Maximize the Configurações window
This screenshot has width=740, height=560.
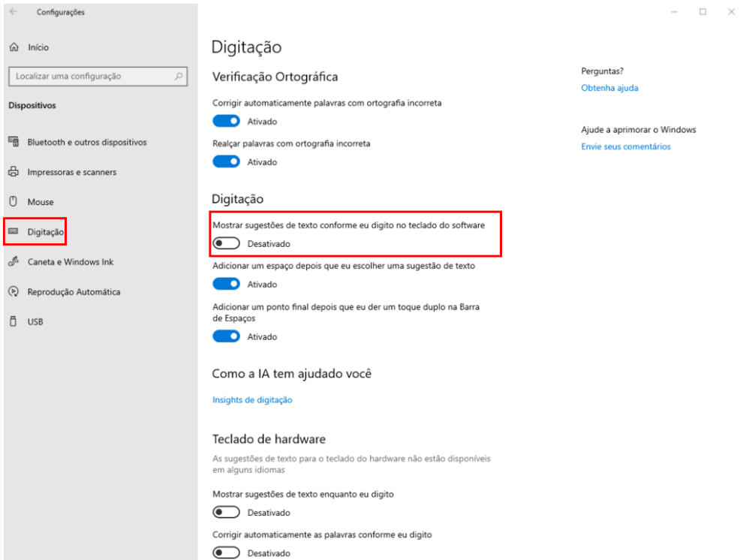click(702, 12)
